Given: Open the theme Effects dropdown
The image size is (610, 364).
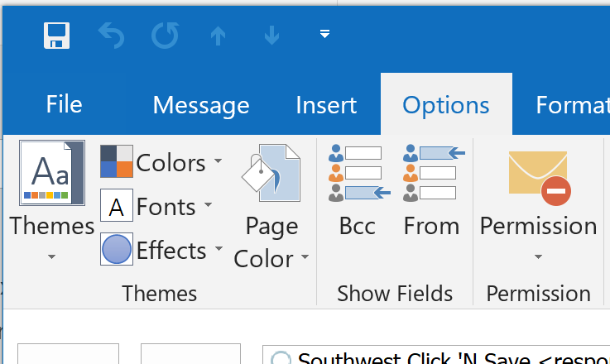Looking at the screenshot, I should (x=161, y=250).
